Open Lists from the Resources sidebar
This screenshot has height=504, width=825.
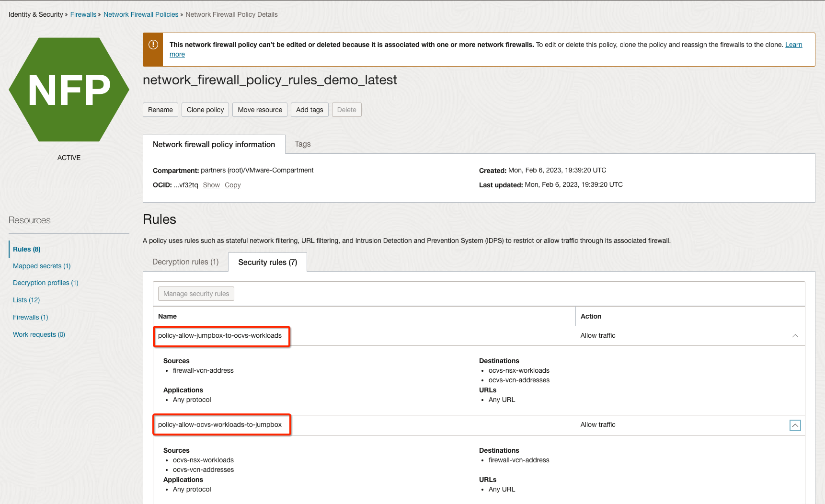(x=26, y=300)
